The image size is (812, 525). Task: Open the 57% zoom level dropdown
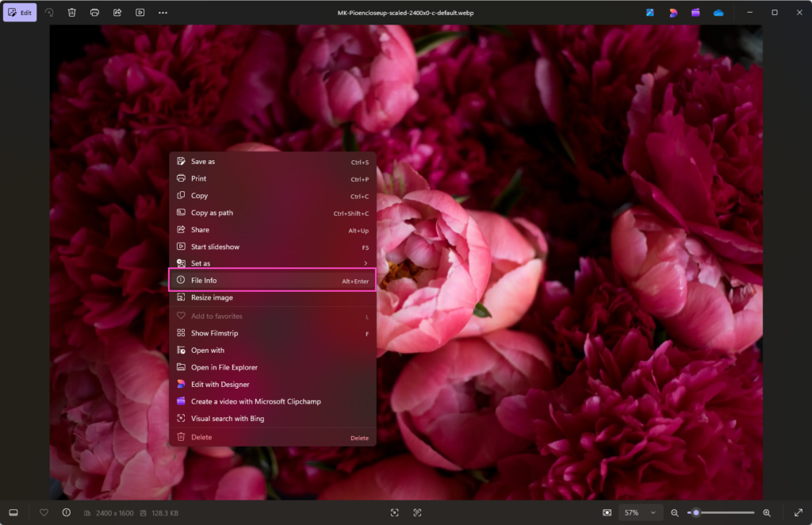pyautogui.click(x=640, y=512)
